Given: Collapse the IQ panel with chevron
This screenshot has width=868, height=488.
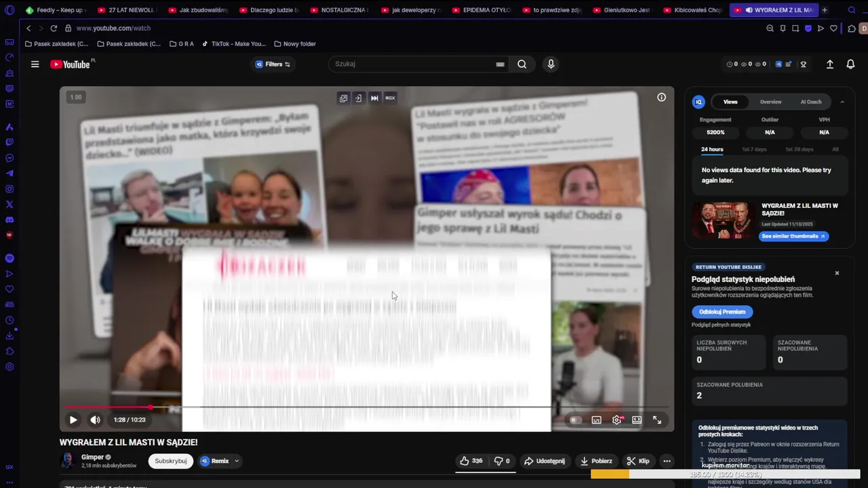Looking at the screenshot, I should coord(842,102).
